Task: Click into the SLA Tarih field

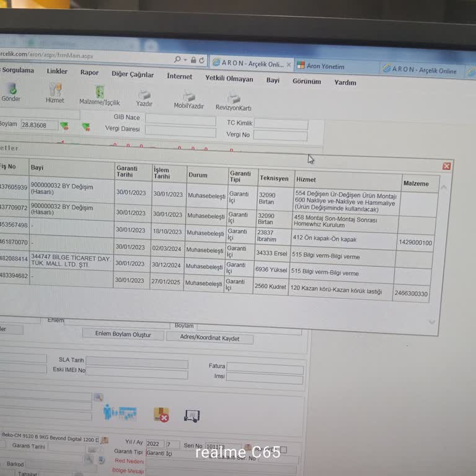Action: 137,361
